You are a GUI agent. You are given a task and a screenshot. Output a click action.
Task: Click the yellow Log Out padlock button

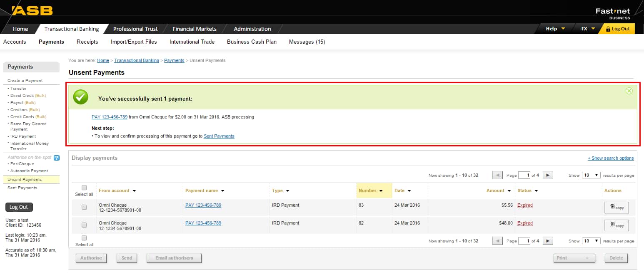click(617, 29)
